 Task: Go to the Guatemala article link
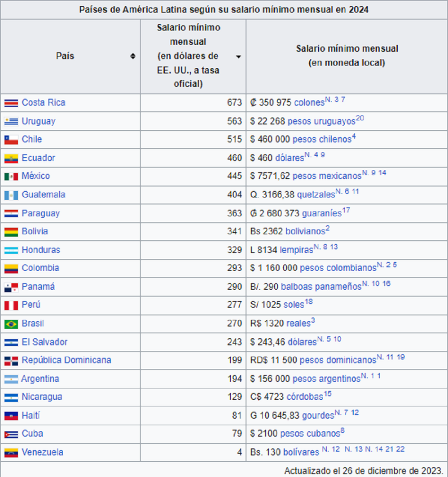click(44, 194)
